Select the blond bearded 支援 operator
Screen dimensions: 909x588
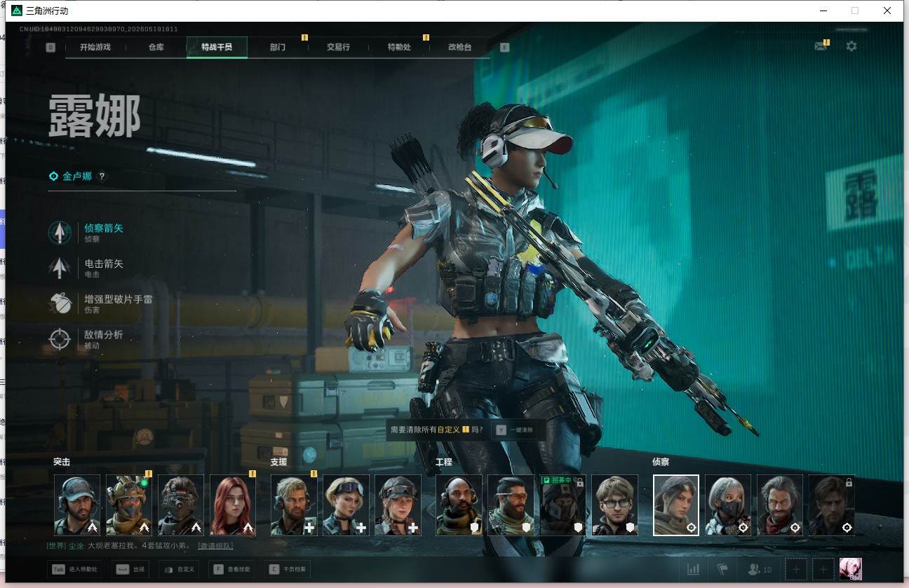pos(294,505)
